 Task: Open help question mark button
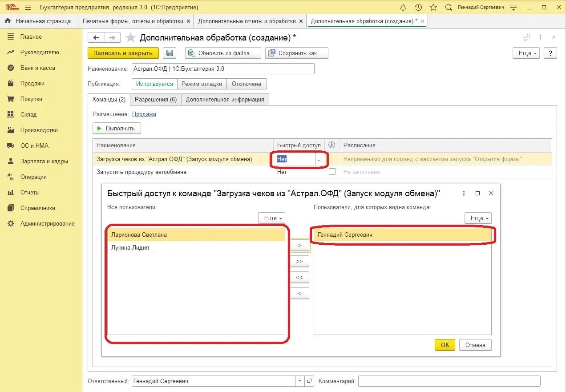550,53
